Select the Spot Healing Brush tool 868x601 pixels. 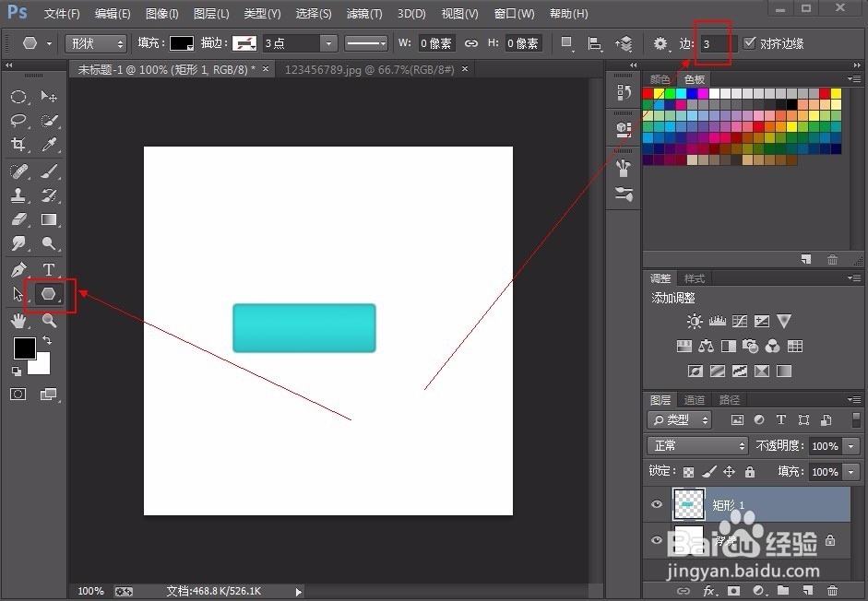point(18,171)
